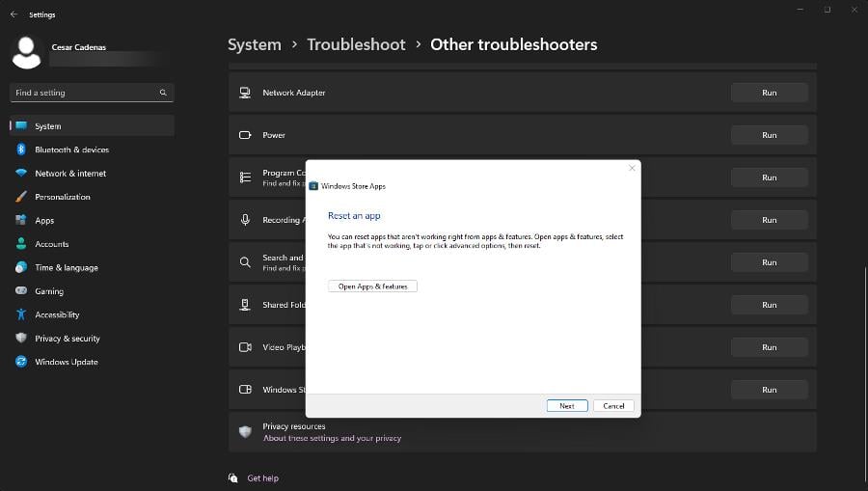Image resolution: width=868 pixels, height=491 pixels.
Task: Open Network & internet settings
Action: [x=92, y=174]
